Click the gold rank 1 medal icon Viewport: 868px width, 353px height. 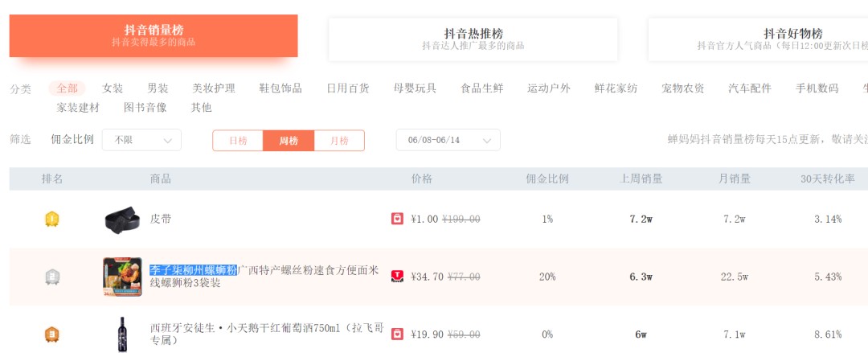(52, 219)
